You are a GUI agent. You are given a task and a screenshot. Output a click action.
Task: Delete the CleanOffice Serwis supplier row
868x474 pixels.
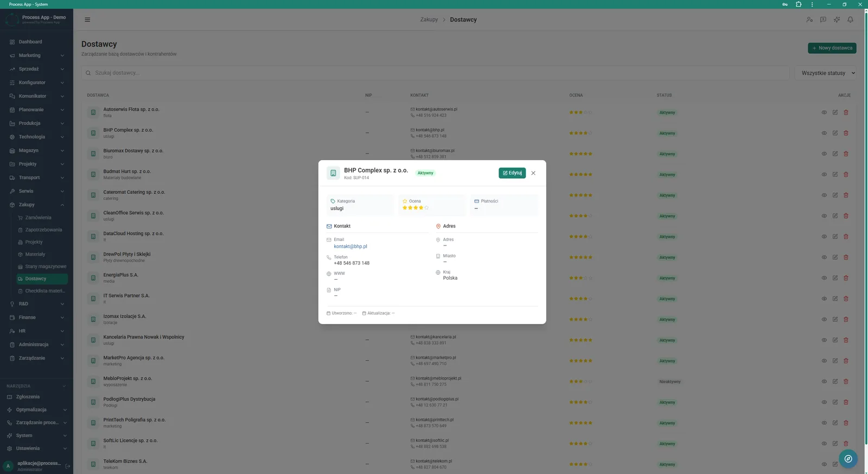(x=846, y=216)
